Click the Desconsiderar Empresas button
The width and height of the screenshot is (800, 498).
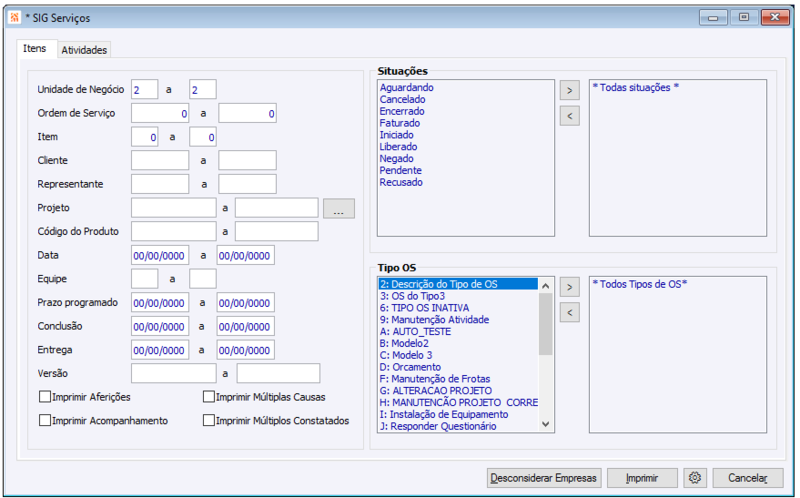point(544,478)
